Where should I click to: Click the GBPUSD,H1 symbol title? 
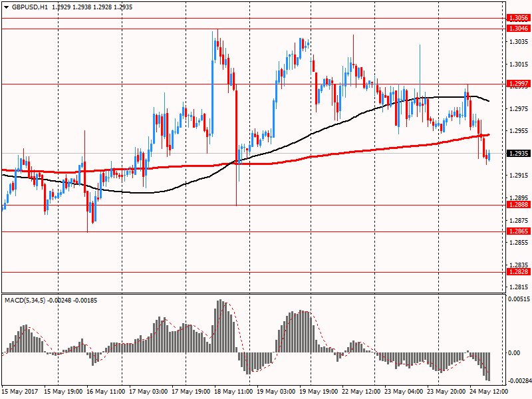pyautogui.click(x=30, y=7)
